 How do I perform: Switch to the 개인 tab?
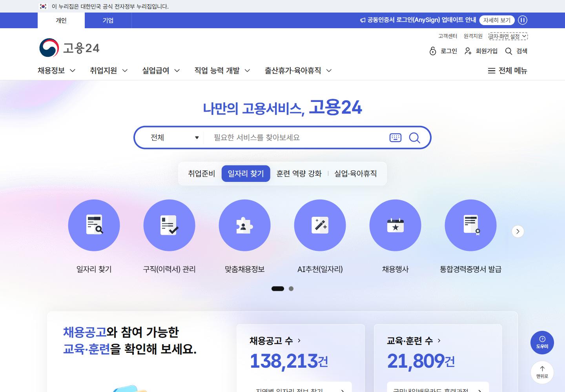tap(61, 20)
